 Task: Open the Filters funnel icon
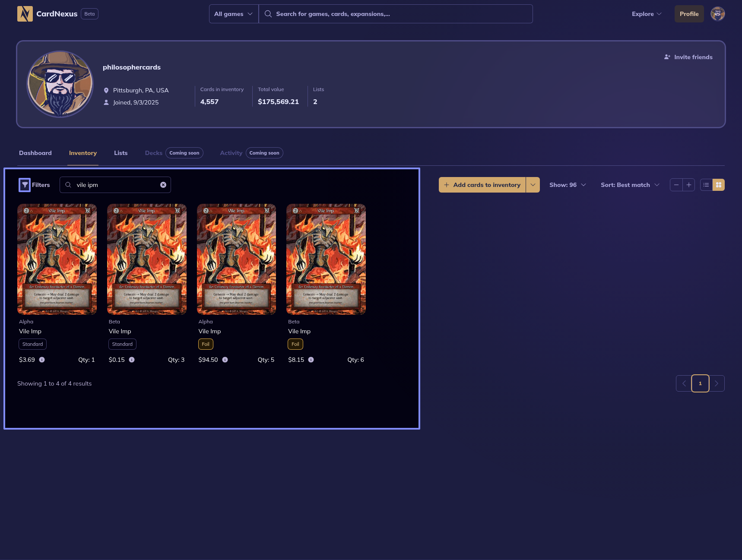(25, 185)
